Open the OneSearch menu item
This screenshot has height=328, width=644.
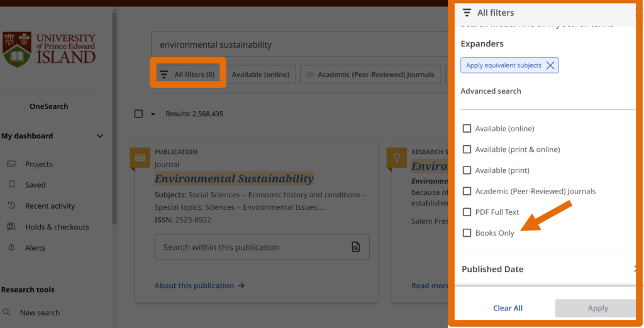(x=49, y=106)
